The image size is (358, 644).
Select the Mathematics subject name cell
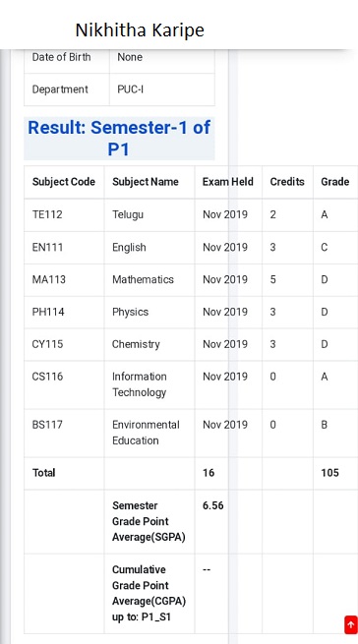(x=143, y=279)
